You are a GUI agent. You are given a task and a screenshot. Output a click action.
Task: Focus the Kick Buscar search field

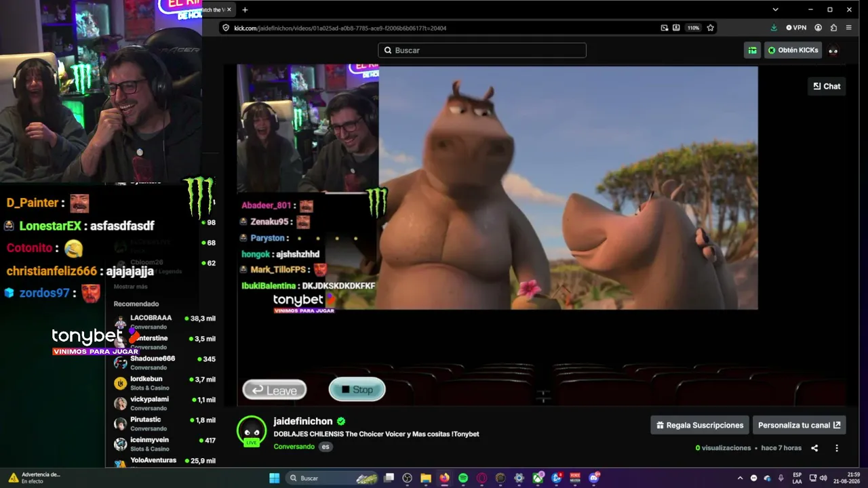pyautogui.click(x=482, y=50)
